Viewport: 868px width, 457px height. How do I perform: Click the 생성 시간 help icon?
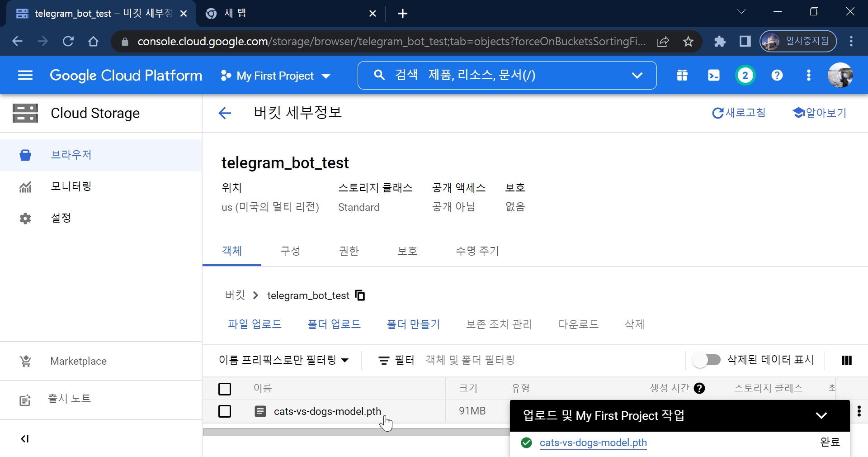699,388
